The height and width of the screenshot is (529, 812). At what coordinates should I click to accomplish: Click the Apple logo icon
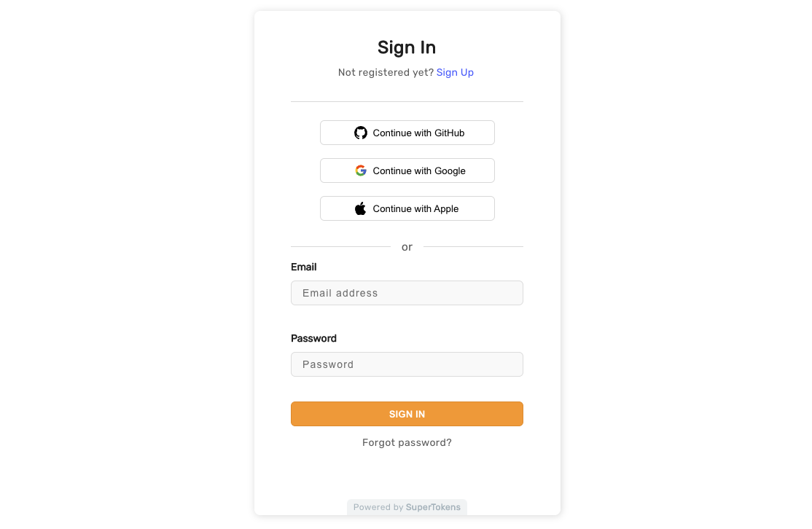coord(359,208)
